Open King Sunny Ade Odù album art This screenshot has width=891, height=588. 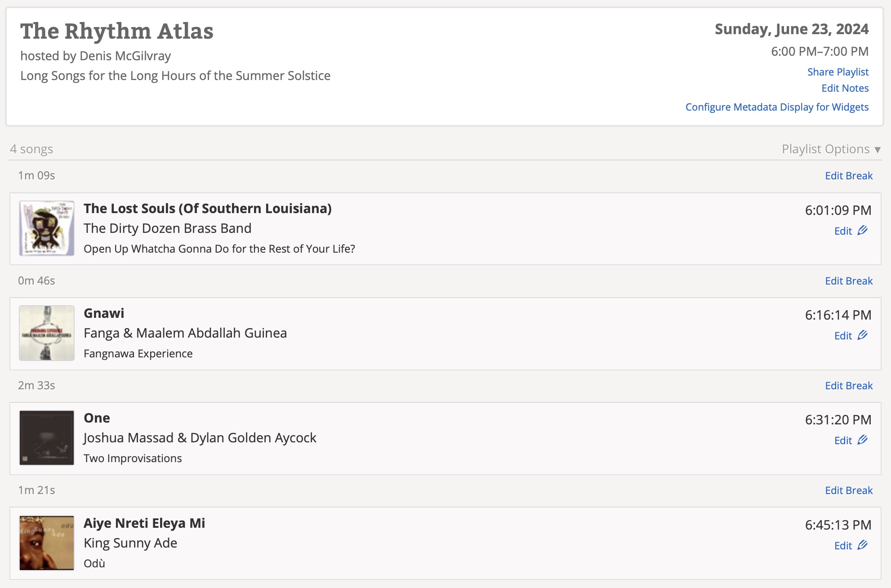(x=47, y=543)
